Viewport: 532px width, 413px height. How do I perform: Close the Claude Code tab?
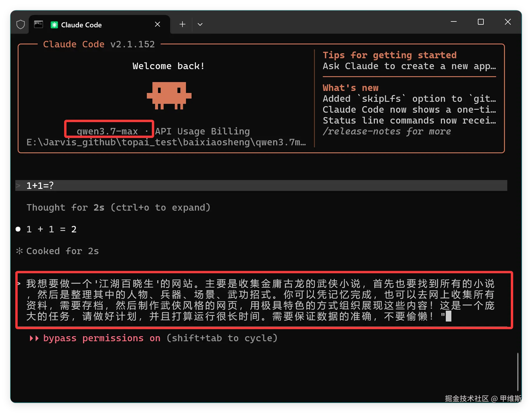[x=157, y=24]
